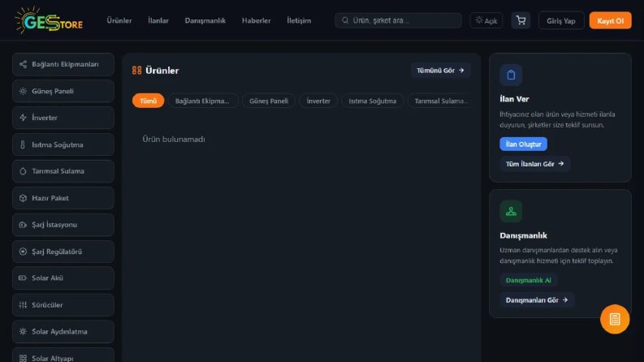
Task: Click the Giriş Yap button
Action: [x=561, y=20]
